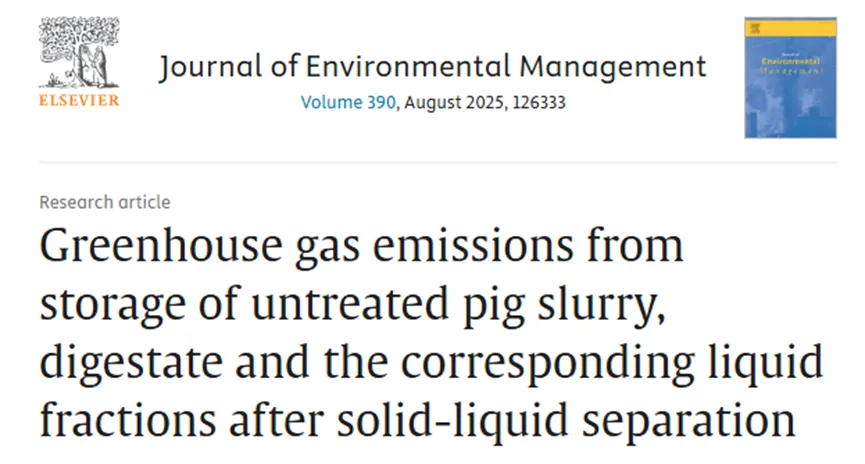Click the article number 126333
This screenshot has width=865, height=464.
(x=539, y=103)
